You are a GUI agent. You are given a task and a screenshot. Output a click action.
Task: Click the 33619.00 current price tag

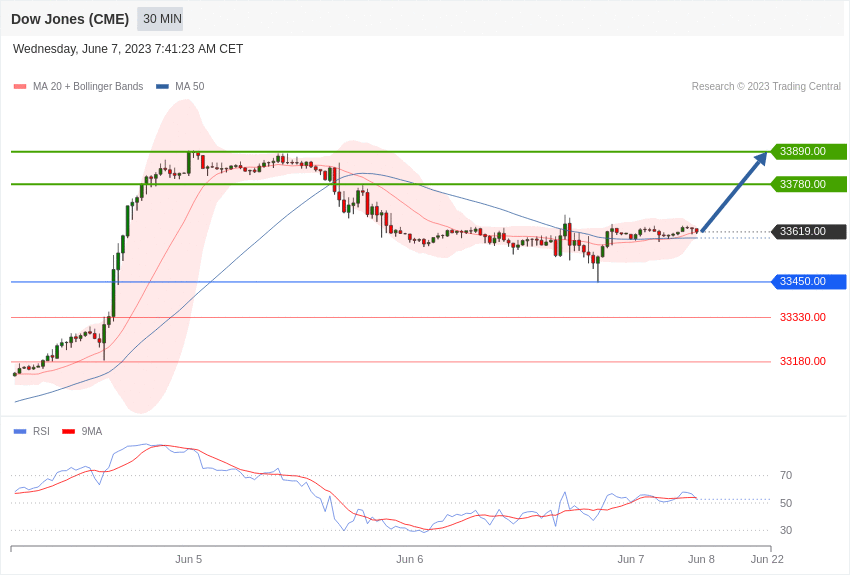808,232
